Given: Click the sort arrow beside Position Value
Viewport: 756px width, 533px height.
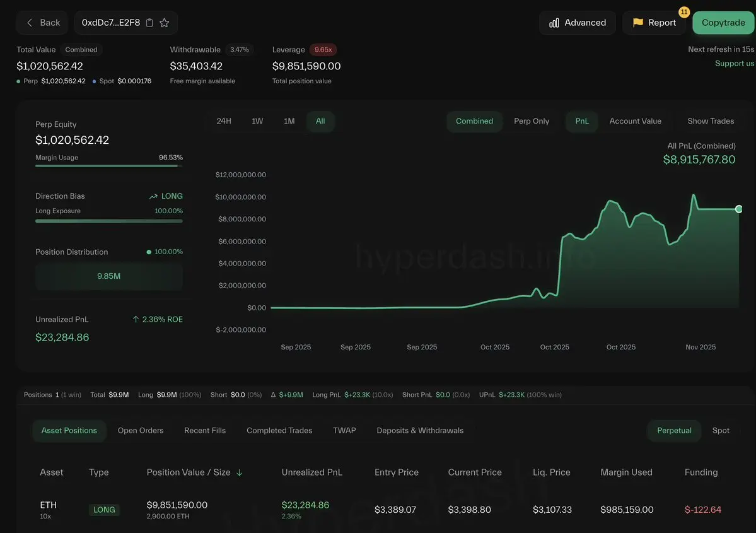Looking at the screenshot, I should 239,472.
